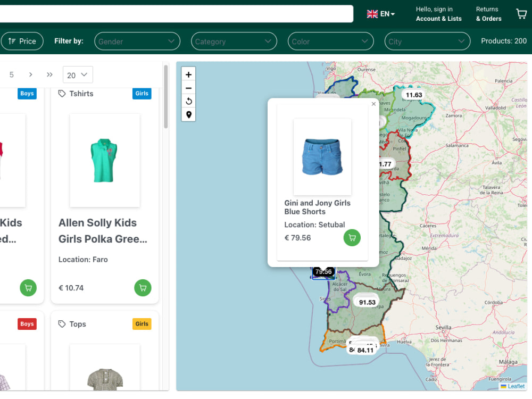Select the 79.56 price marker on the map

323,271
